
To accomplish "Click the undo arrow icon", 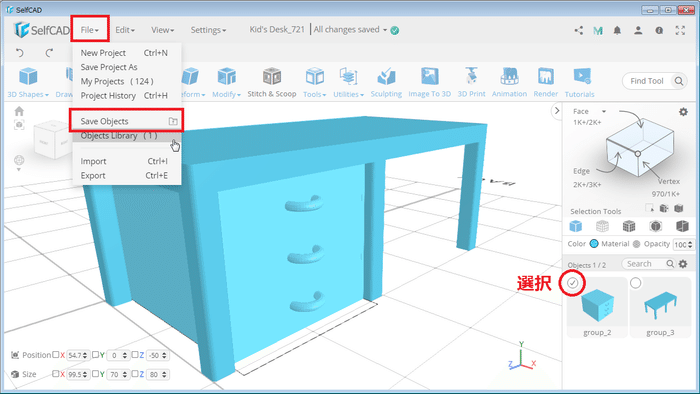I will click(x=20, y=53).
